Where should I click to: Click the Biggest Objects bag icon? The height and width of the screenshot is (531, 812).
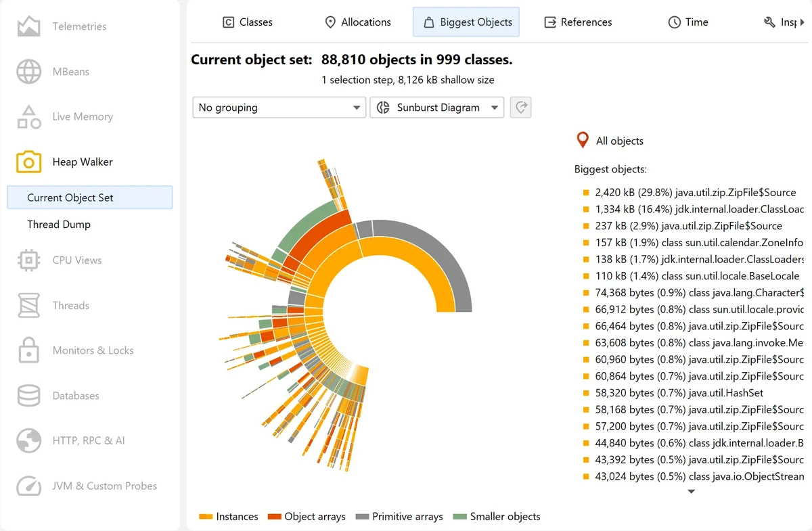[428, 22]
